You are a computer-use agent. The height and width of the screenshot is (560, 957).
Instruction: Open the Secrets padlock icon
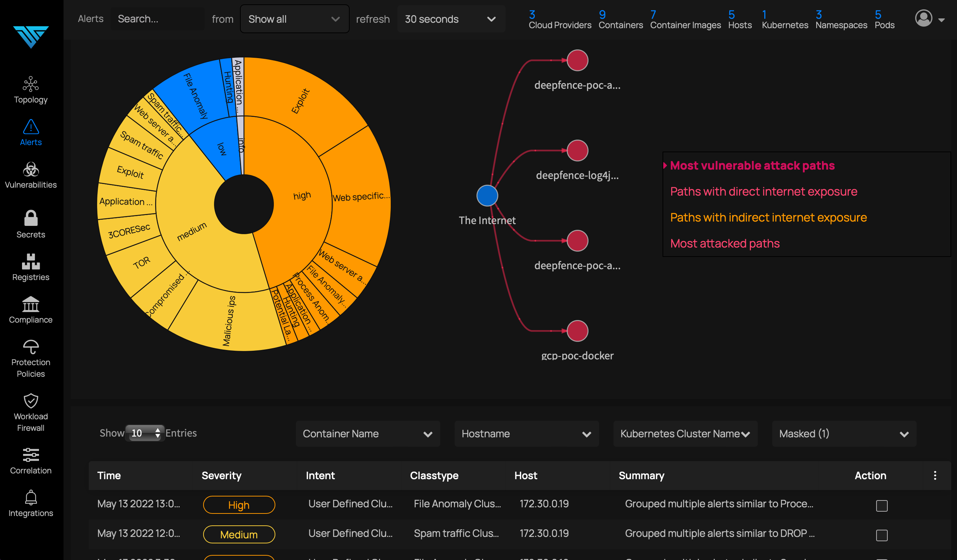tap(31, 218)
